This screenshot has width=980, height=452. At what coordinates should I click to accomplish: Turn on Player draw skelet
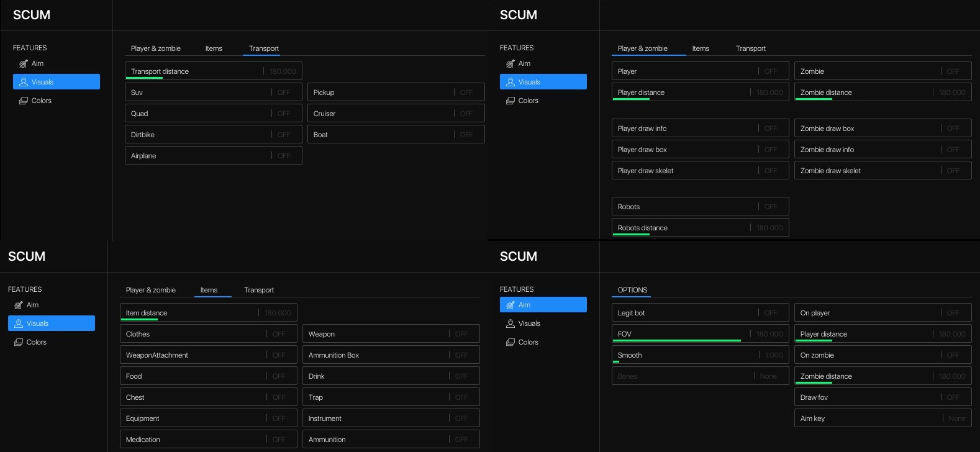click(701, 171)
